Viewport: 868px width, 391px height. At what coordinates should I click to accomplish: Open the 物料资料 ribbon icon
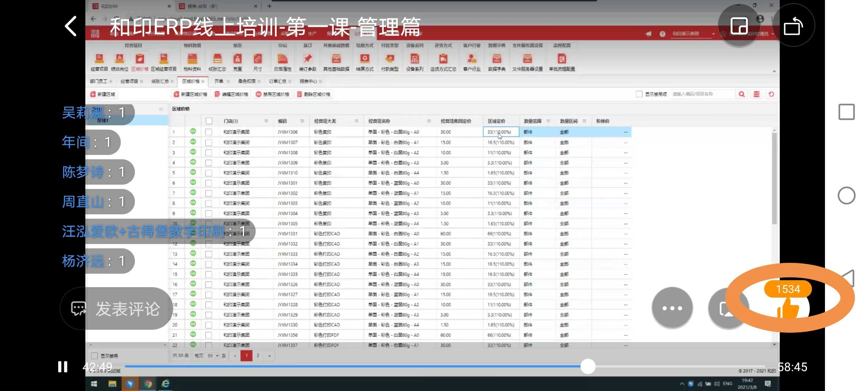(192, 62)
